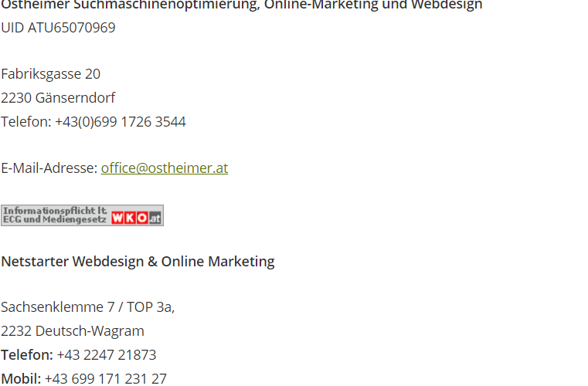Click the mobile number +43 699 171 231 27
Screen dimensions: 588x386
click(106, 378)
